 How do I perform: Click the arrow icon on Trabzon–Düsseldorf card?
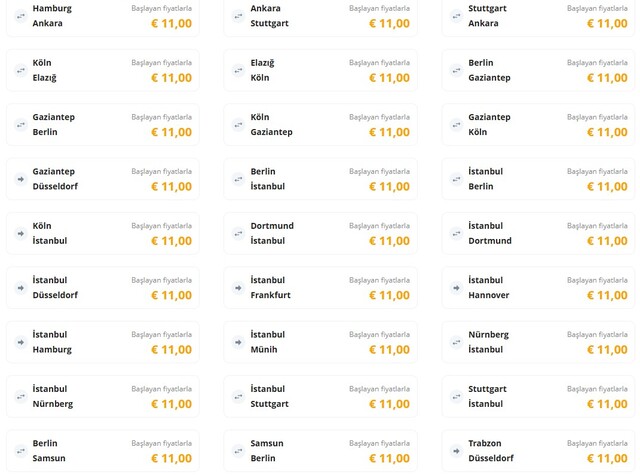pos(456,451)
